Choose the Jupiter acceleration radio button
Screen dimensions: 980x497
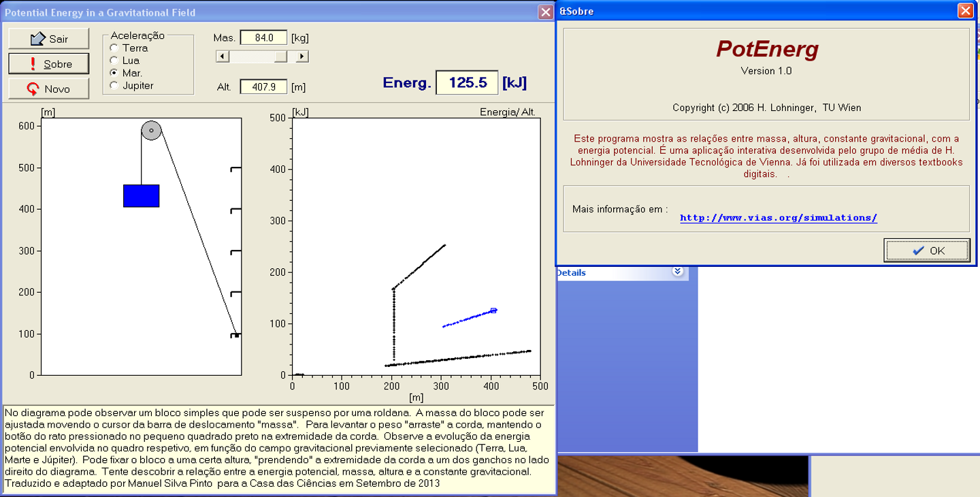(x=114, y=86)
